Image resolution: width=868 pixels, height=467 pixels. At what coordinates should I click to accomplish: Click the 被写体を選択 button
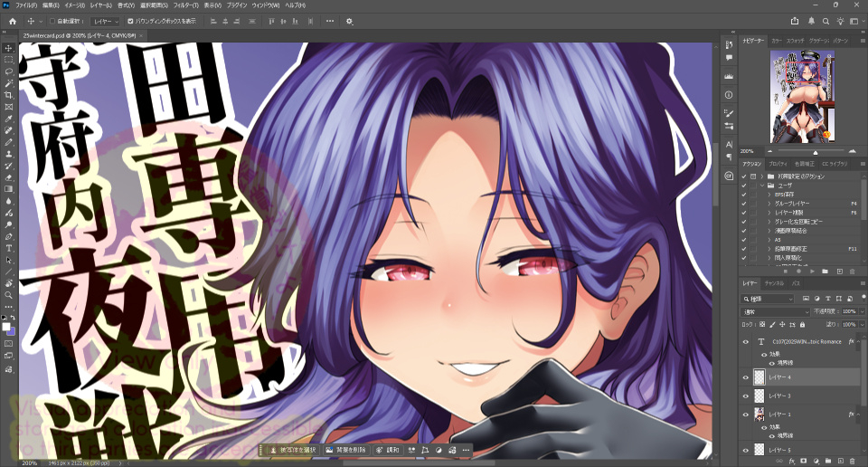coord(292,450)
